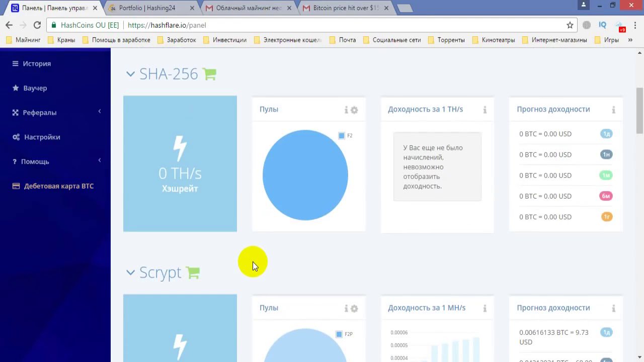The image size is (644, 362).
Task: Click the page vertical scrollbar thumb
Action: [639, 111]
